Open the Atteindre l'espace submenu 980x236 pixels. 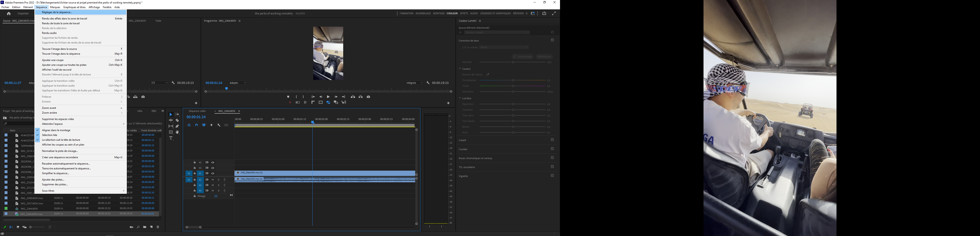[81, 124]
